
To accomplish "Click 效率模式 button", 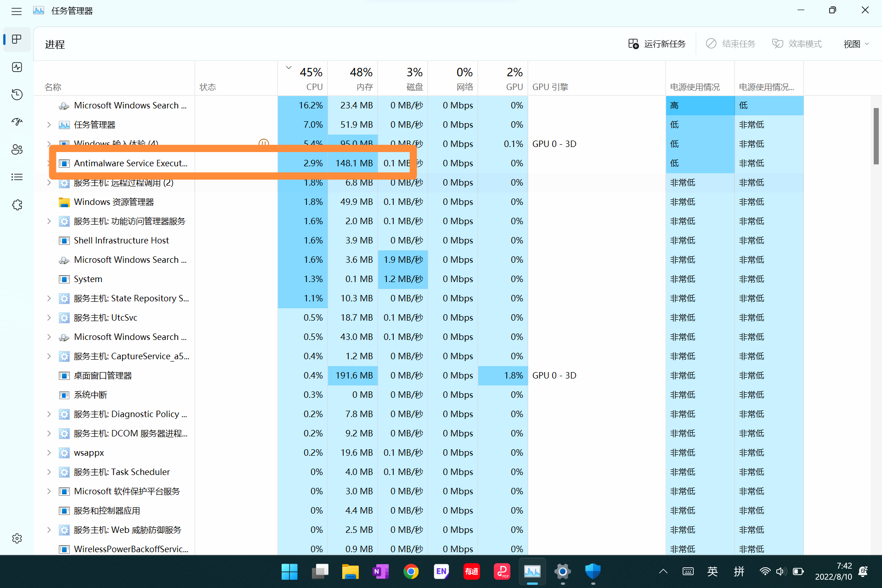I will click(797, 44).
